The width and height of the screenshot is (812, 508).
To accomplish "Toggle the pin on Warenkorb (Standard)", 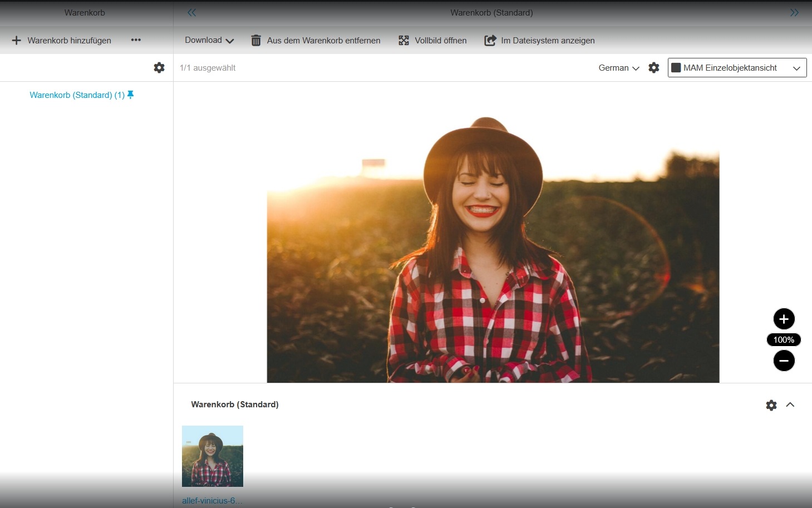I will (131, 95).
